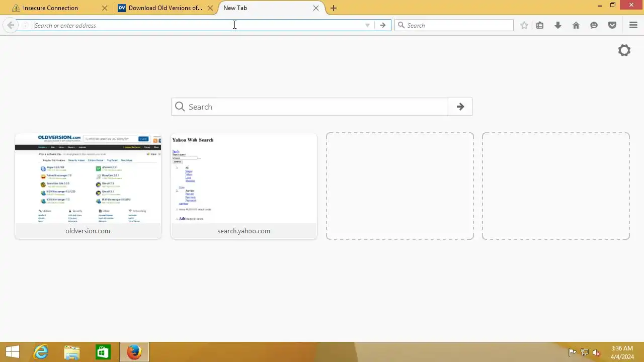Image resolution: width=644 pixels, height=362 pixels.
Task: Open the Windows Start button
Action: click(x=13, y=352)
